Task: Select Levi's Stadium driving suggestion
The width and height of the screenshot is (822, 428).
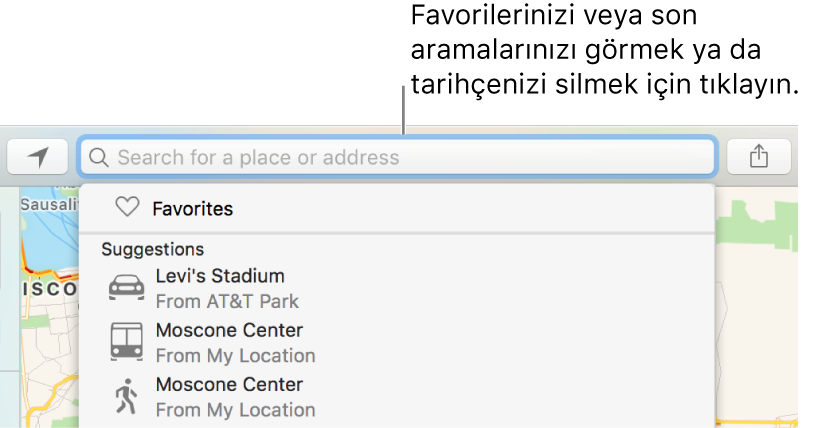Action: tap(397, 288)
